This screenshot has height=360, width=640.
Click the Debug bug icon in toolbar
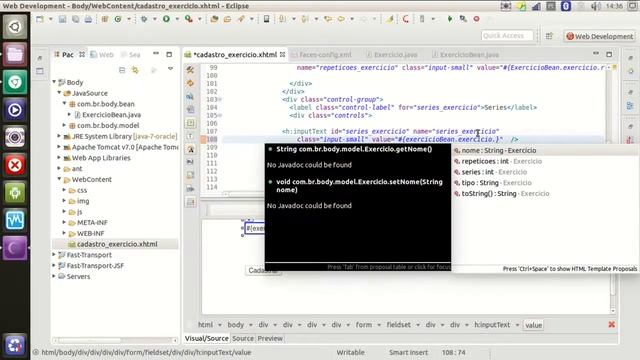(144, 19)
